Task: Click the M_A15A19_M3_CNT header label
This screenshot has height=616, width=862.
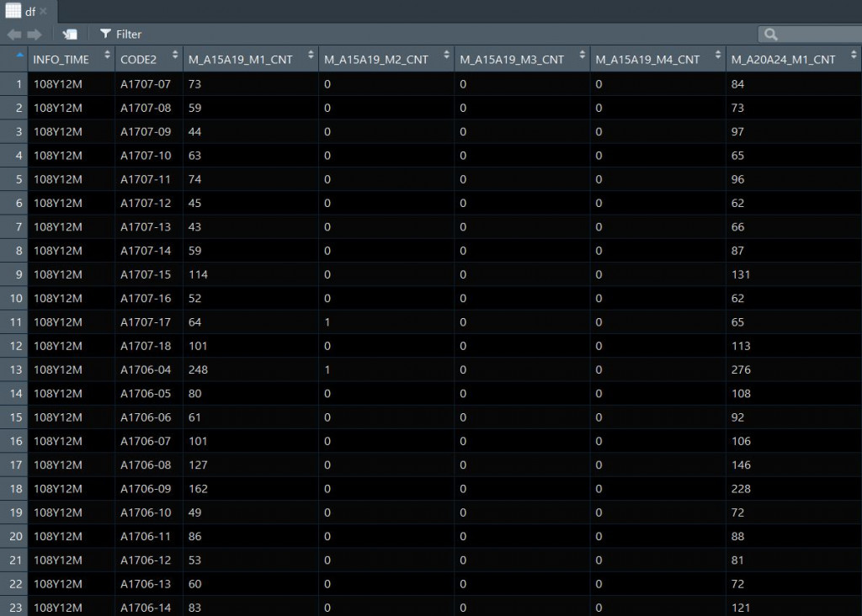Action: tap(512, 60)
